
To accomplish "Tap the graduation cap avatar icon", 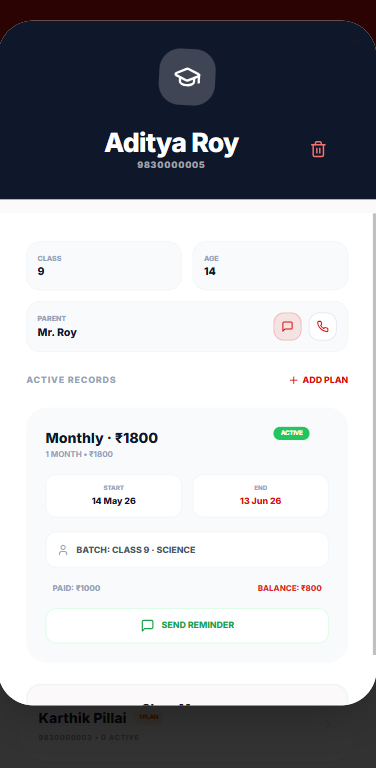I will (x=187, y=77).
